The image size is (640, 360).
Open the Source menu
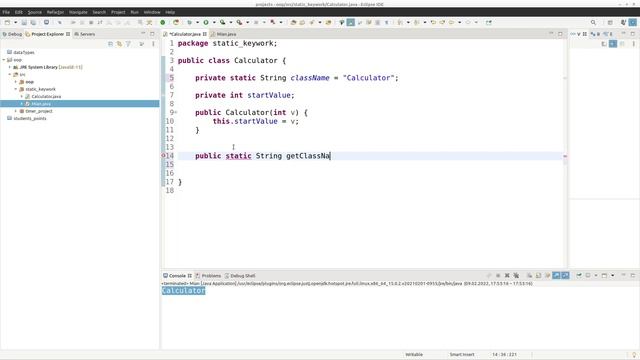point(35,12)
